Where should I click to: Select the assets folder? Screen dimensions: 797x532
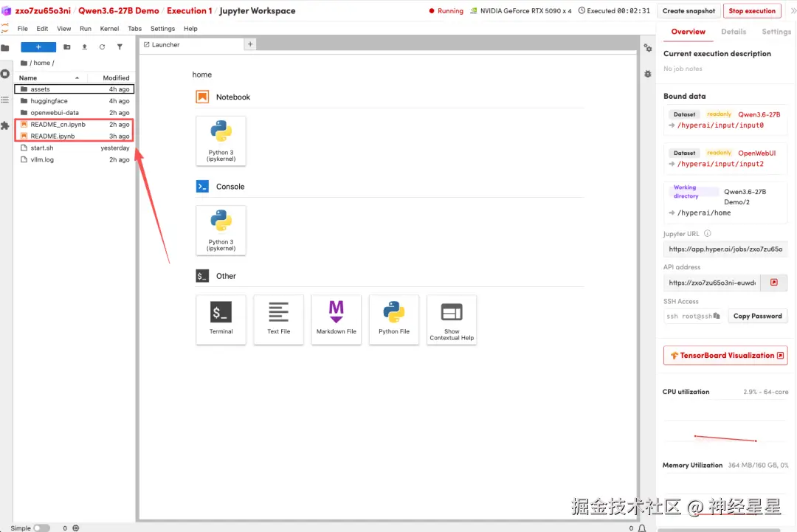[x=75, y=89]
